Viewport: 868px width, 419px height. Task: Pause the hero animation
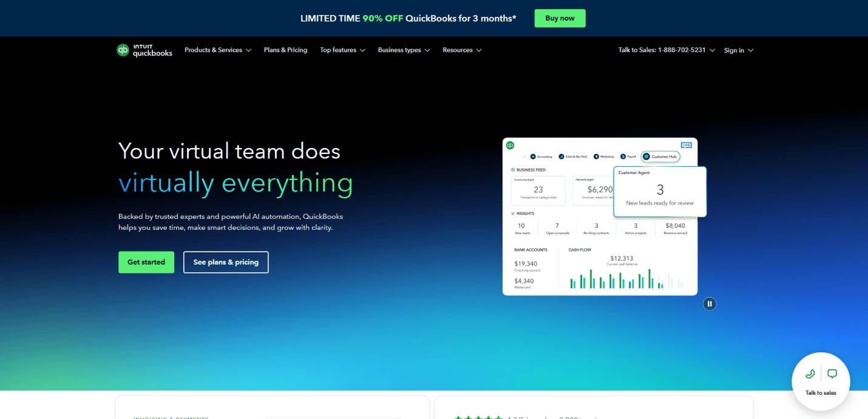tap(710, 304)
